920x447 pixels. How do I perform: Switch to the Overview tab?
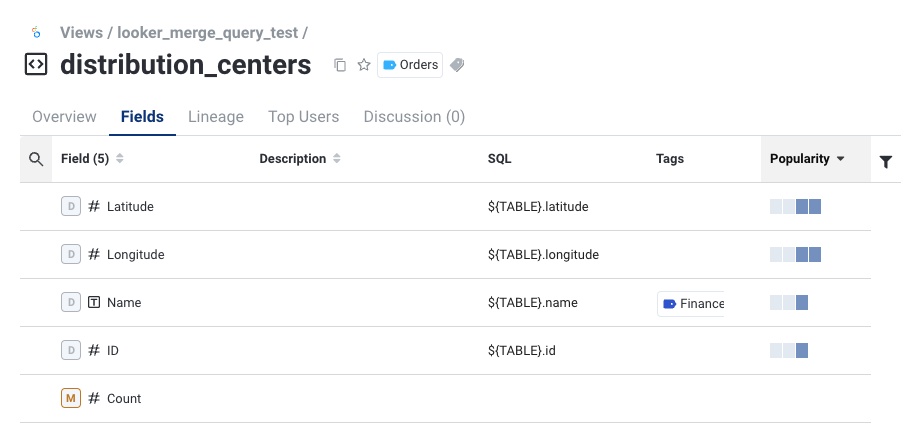[x=64, y=117]
